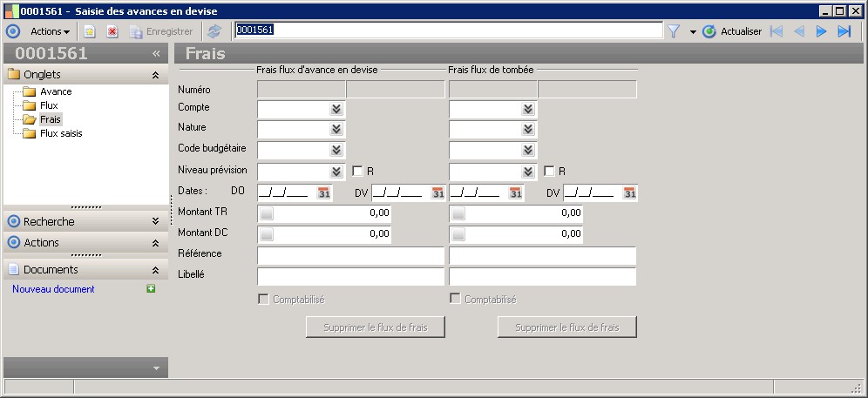Open the Avance tab folder

pos(56,91)
